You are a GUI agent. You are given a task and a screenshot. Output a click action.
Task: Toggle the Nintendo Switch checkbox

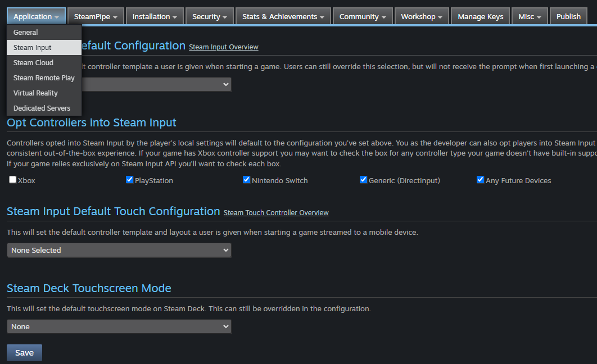point(246,180)
